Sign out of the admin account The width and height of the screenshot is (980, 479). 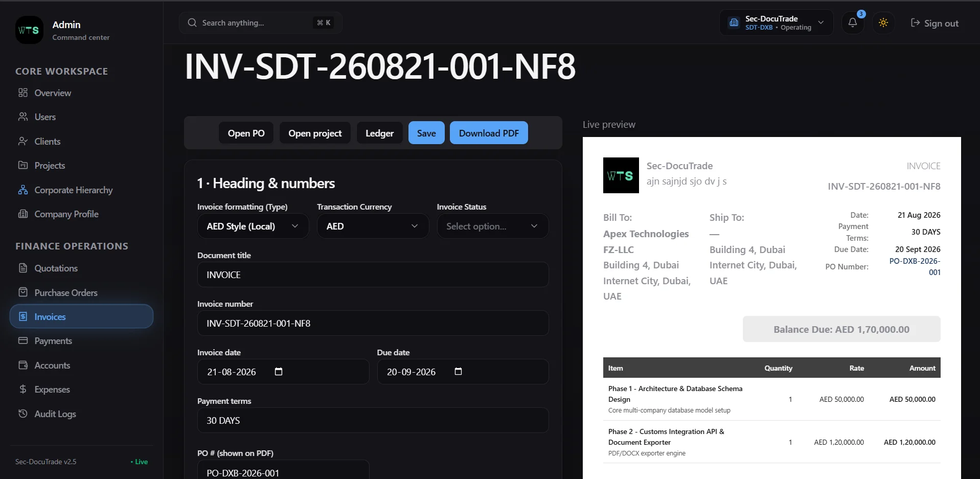click(935, 23)
